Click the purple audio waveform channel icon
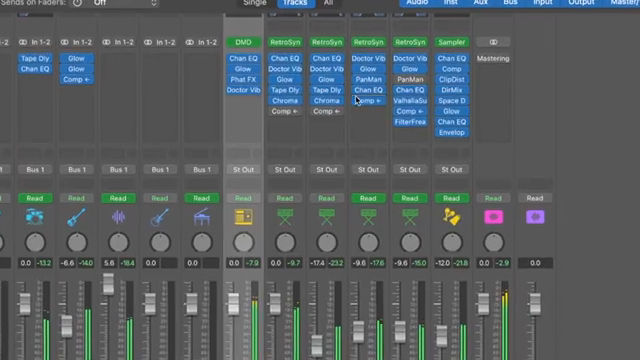This screenshot has height=360, width=640. (x=118, y=217)
